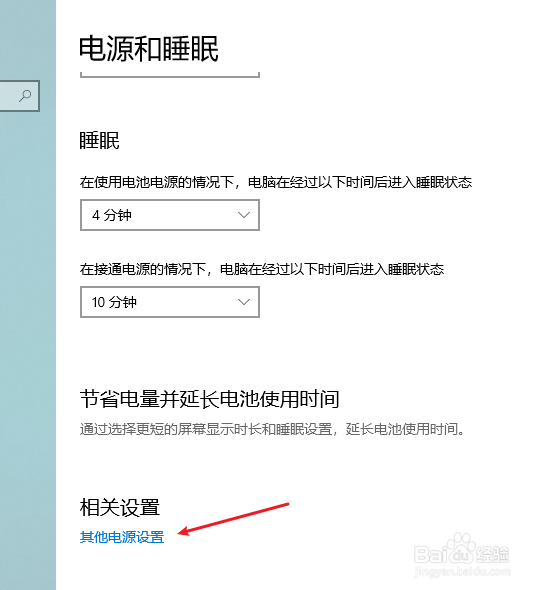This screenshot has height=590, width=540.
Task: Click empty area of teal sidebar
Action: pyautogui.click(x=28, y=339)
